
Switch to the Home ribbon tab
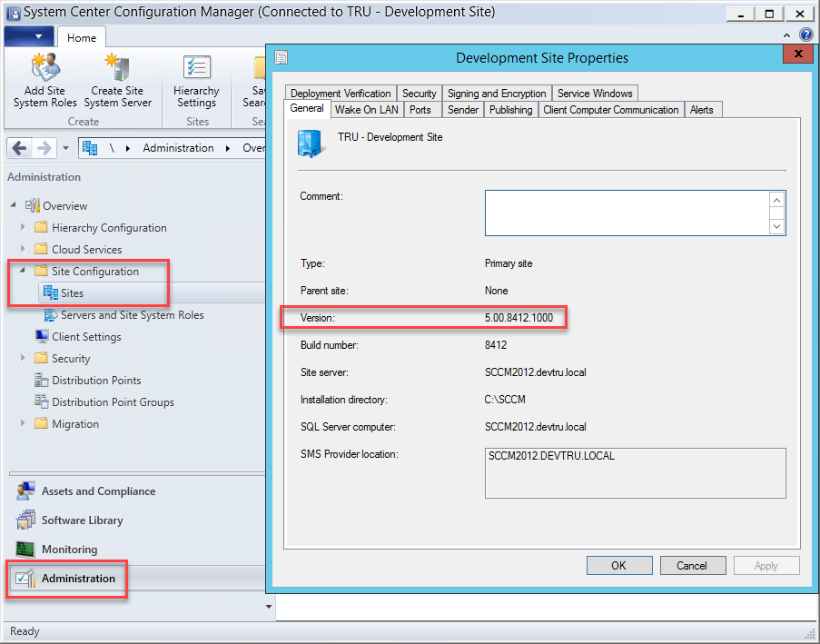[x=82, y=37]
